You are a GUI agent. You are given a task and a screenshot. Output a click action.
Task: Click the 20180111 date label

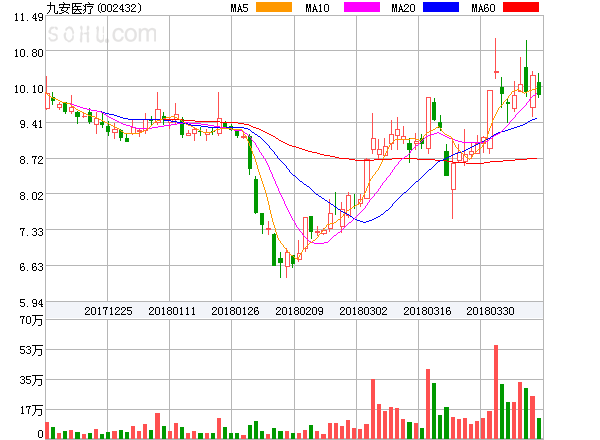(x=172, y=311)
